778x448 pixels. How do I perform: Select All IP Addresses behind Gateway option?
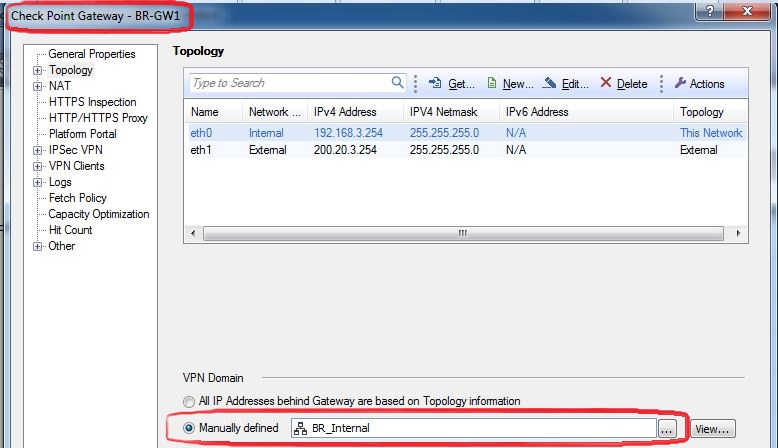pyautogui.click(x=189, y=401)
